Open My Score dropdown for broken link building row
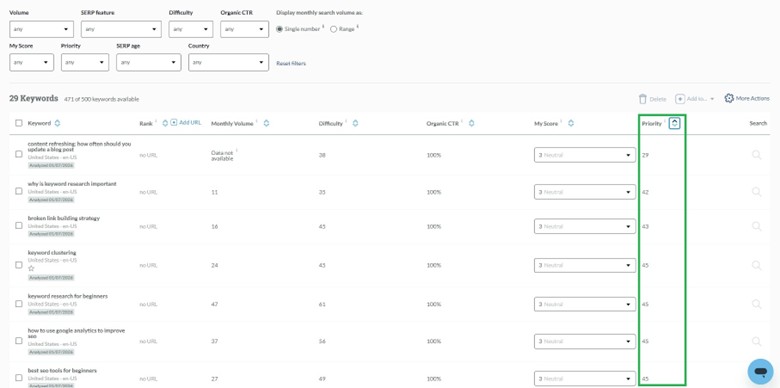 click(x=585, y=226)
